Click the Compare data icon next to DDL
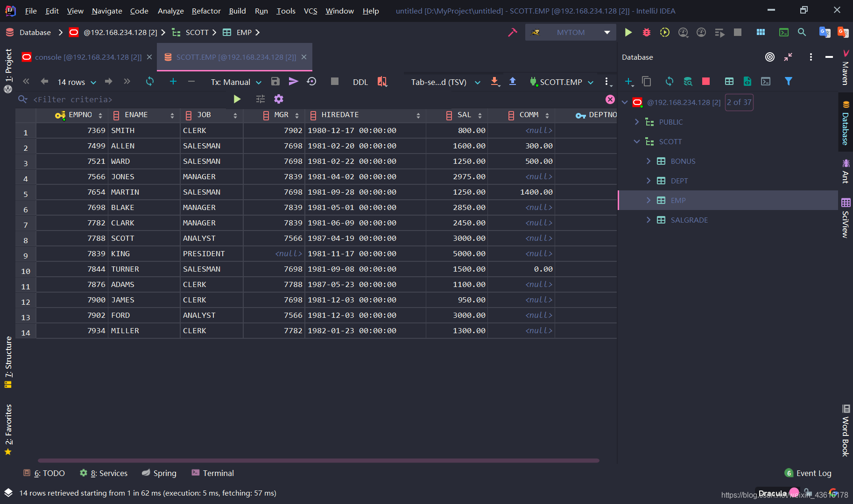The image size is (853, 504). [x=382, y=82]
